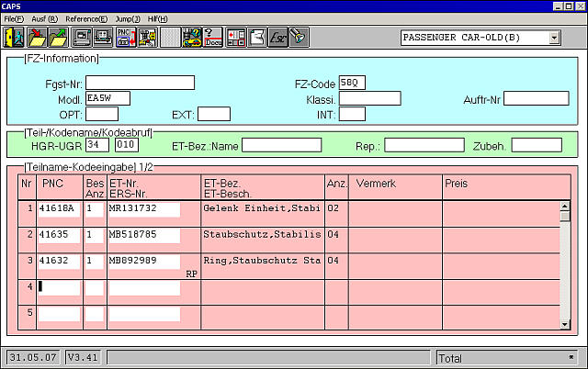Screen dimensions: 588x369
Task: Click the parts table scroll up arrow
Action: [565, 206]
